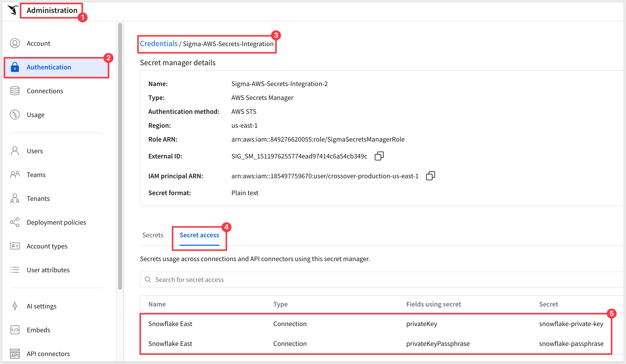Click the Deployment policies share icon
The width and height of the screenshot is (626, 364).
tap(15, 222)
